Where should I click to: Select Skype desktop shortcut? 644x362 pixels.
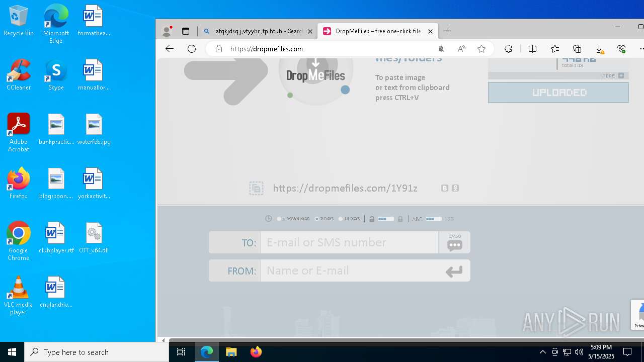[x=56, y=75]
